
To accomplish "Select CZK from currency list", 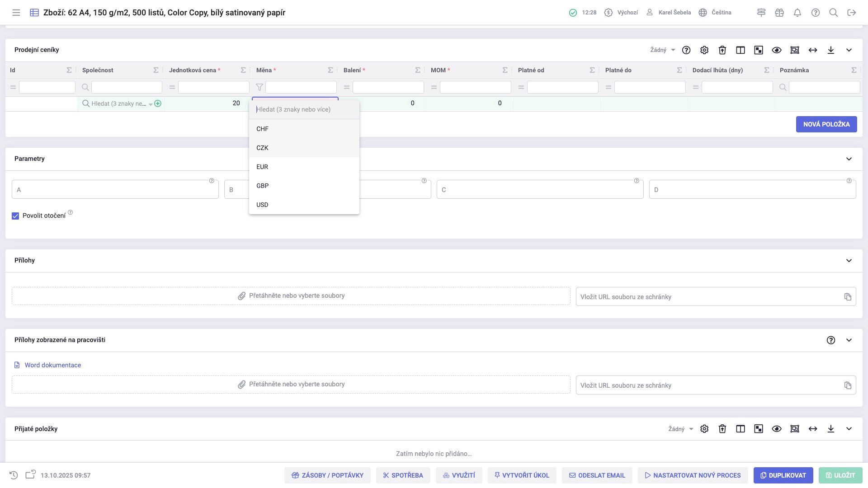I will (x=262, y=148).
